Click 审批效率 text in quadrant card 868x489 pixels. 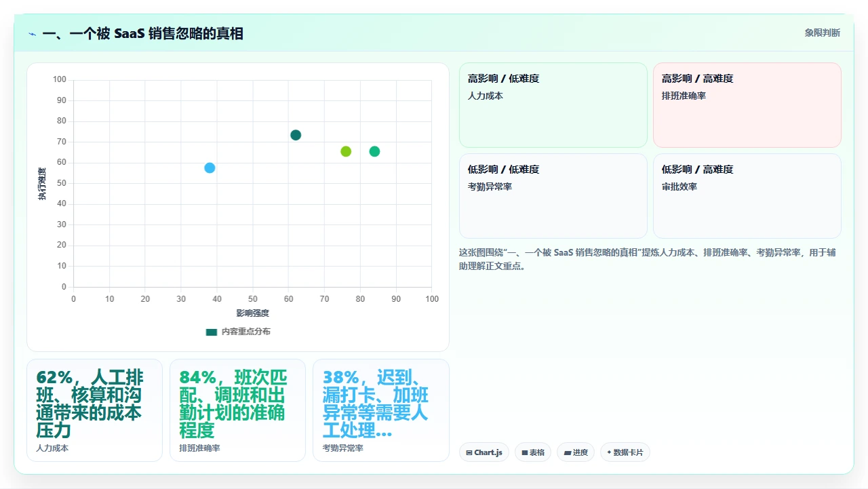click(x=679, y=187)
